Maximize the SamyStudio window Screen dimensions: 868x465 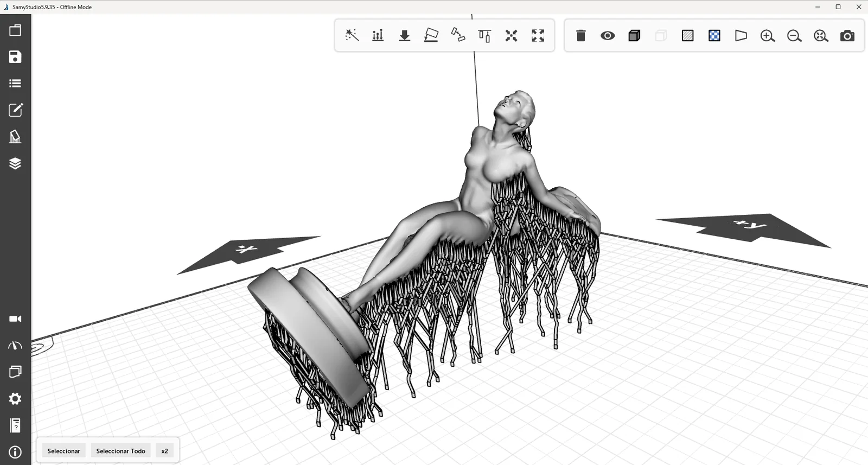coord(838,7)
